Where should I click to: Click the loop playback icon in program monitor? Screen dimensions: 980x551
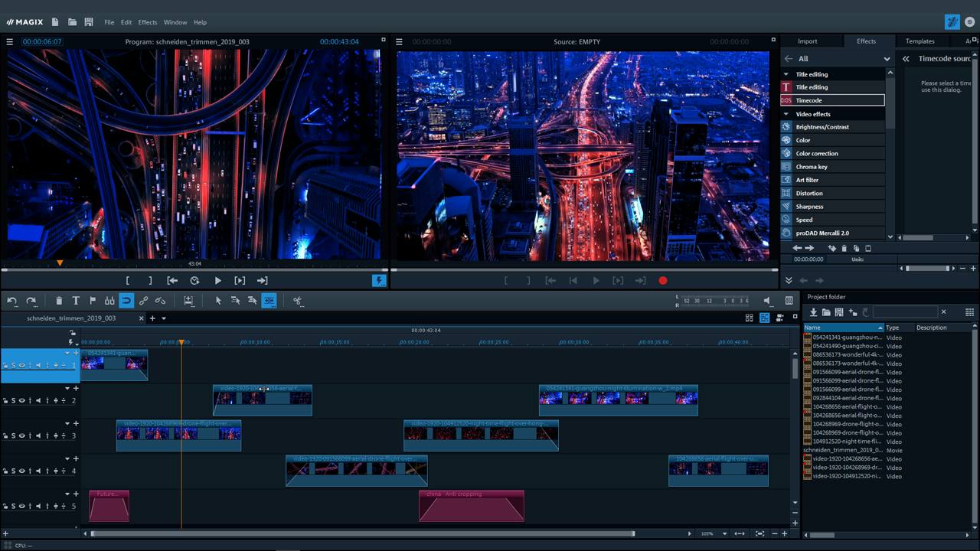(x=194, y=281)
